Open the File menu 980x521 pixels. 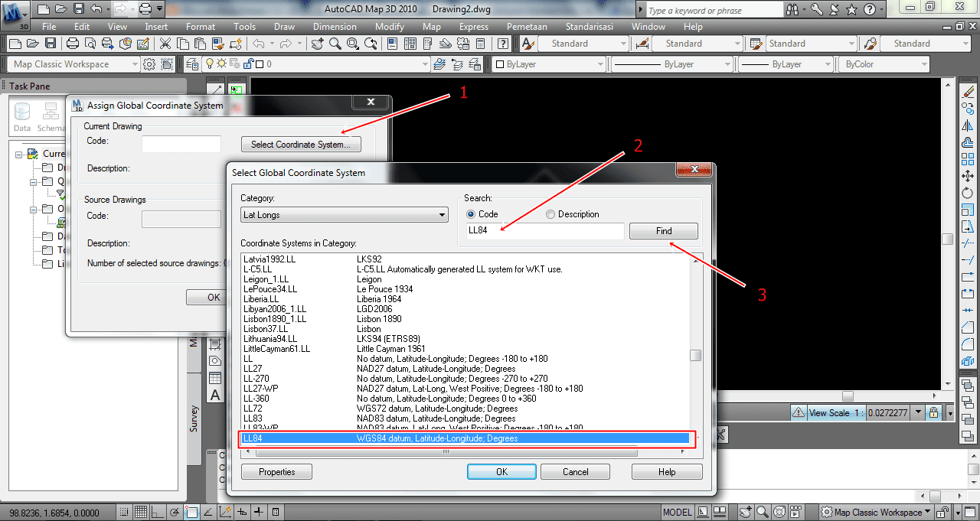[49, 27]
